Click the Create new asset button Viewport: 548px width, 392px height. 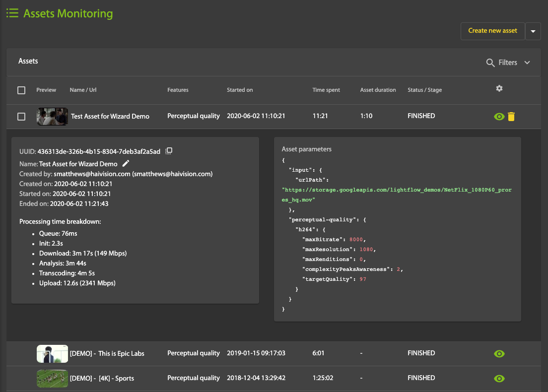click(492, 31)
